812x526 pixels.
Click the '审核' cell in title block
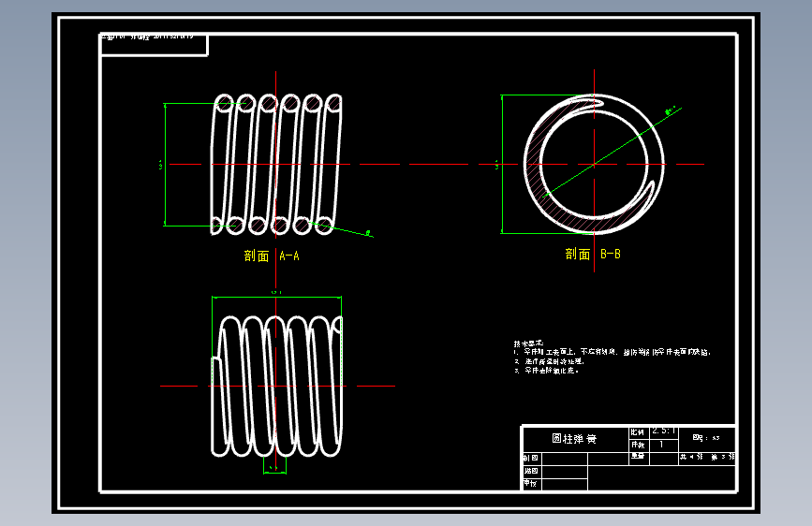(x=531, y=484)
